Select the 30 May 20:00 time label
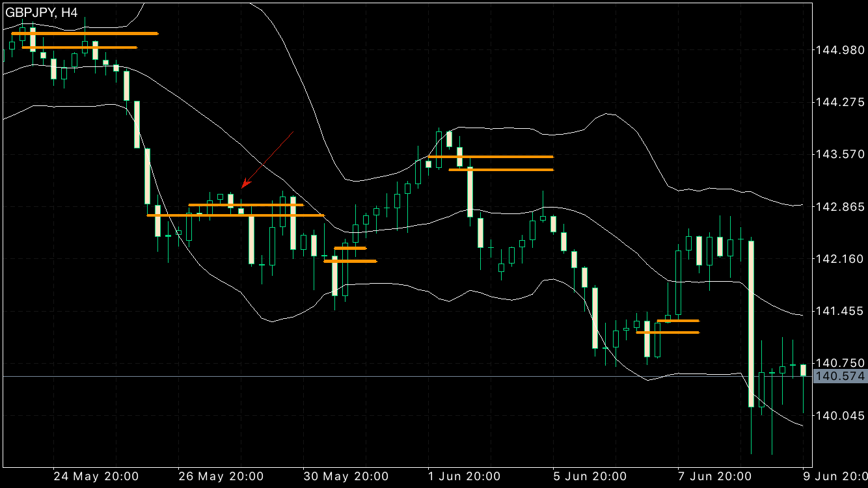This screenshot has height=488, width=868. [x=346, y=476]
